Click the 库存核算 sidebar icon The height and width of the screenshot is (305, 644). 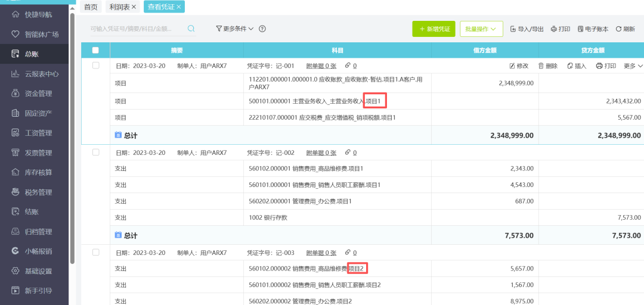[x=16, y=172]
